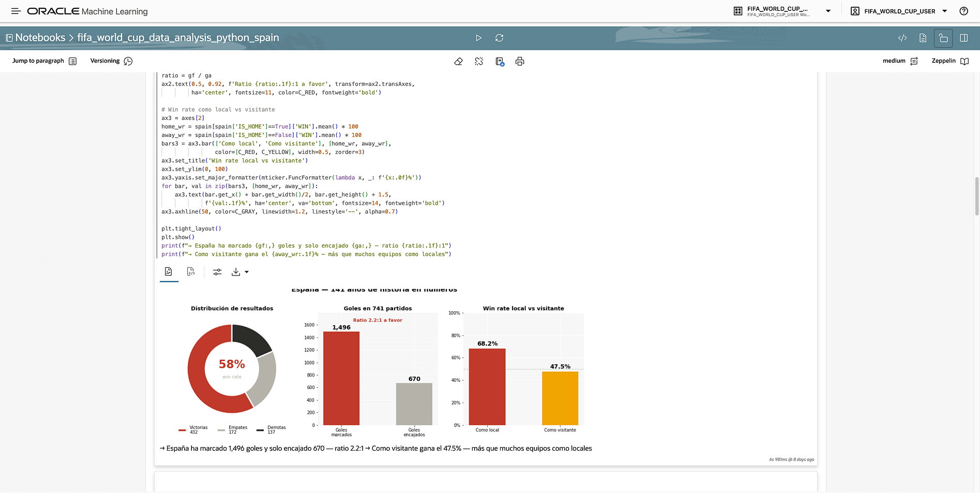The width and height of the screenshot is (980, 493).
Task: Click the Versioning clock icon
Action: (x=128, y=61)
